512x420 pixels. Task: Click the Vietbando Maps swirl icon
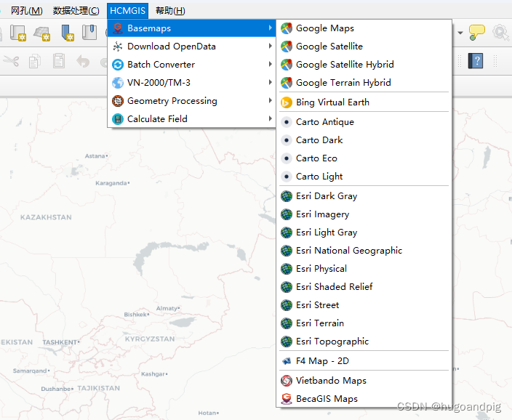tap(287, 381)
